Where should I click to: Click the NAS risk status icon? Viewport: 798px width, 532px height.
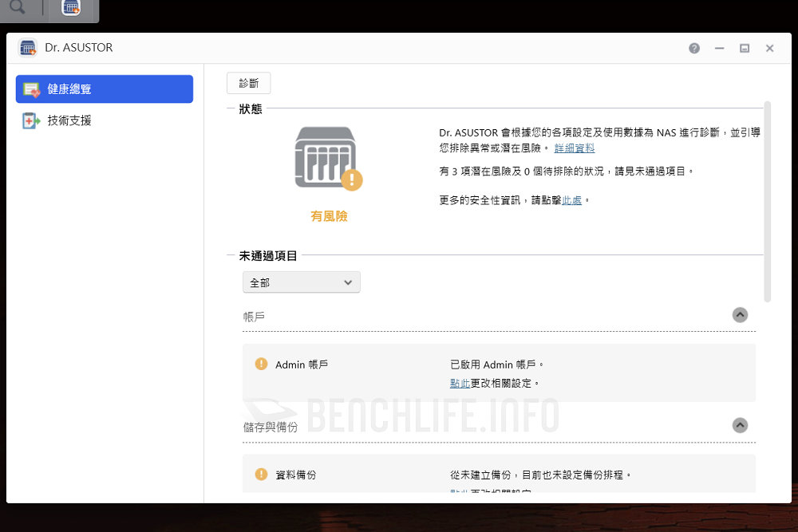pyautogui.click(x=328, y=158)
